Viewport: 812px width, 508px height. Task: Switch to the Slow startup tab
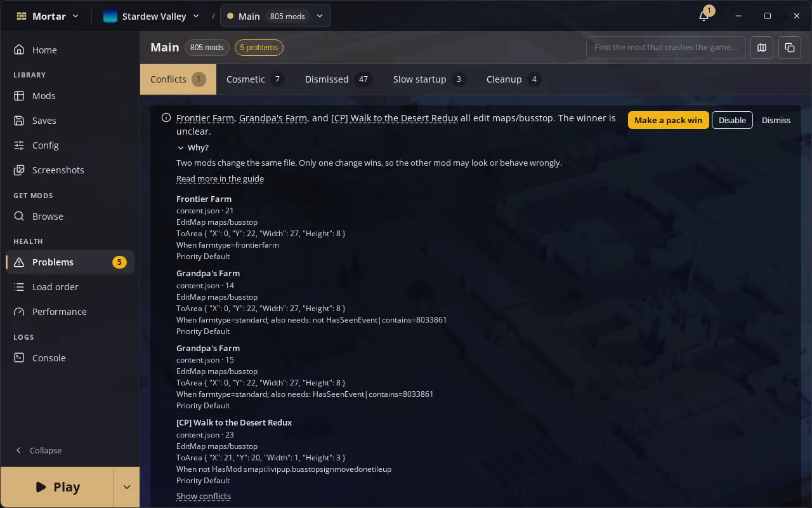(x=429, y=79)
